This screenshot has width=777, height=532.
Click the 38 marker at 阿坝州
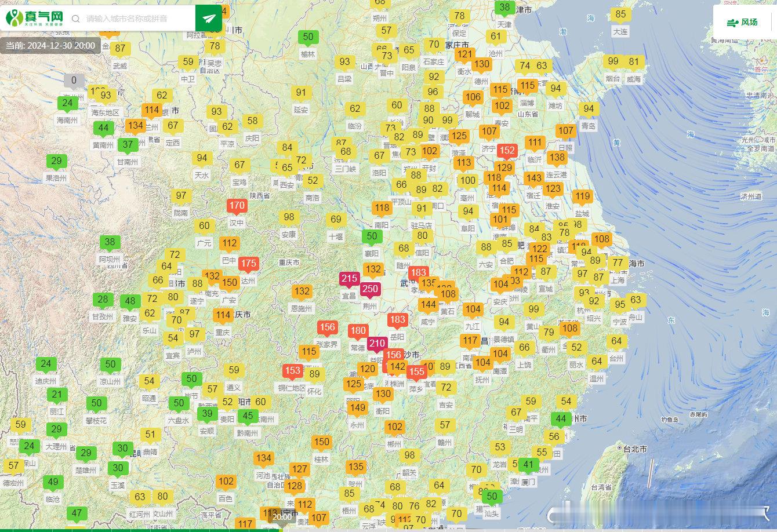click(110, 242)
